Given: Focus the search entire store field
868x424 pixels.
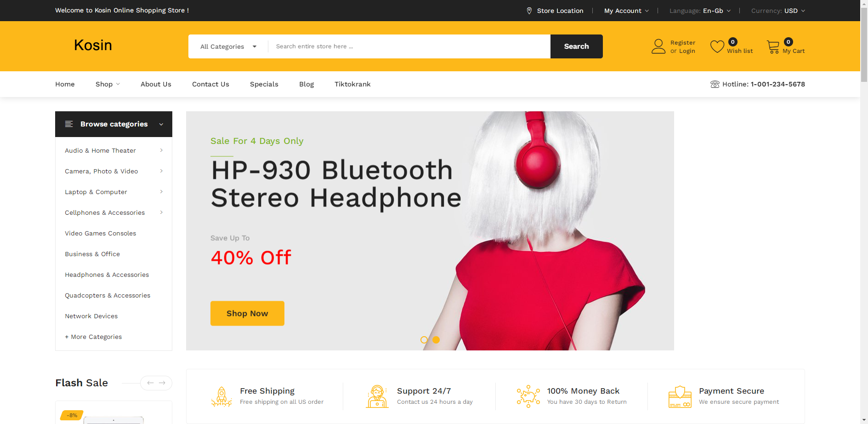Looking at the screenshot, I should tap(409, 46).
